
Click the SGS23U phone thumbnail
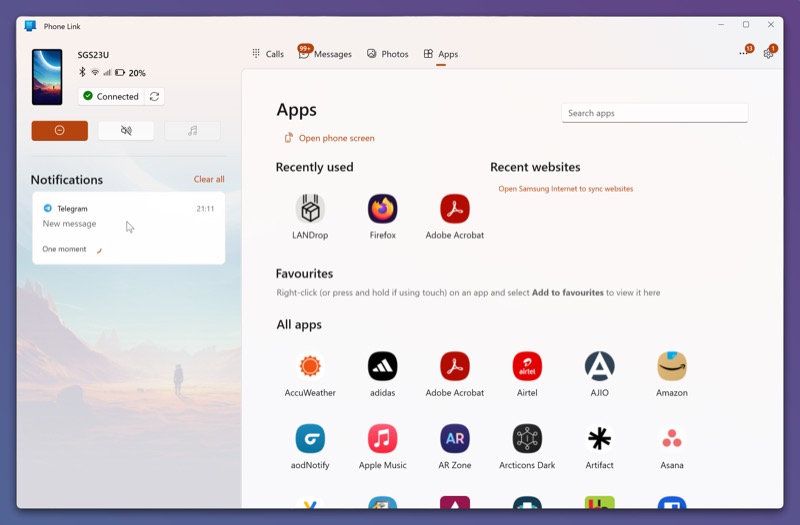(x=47, y=77)
